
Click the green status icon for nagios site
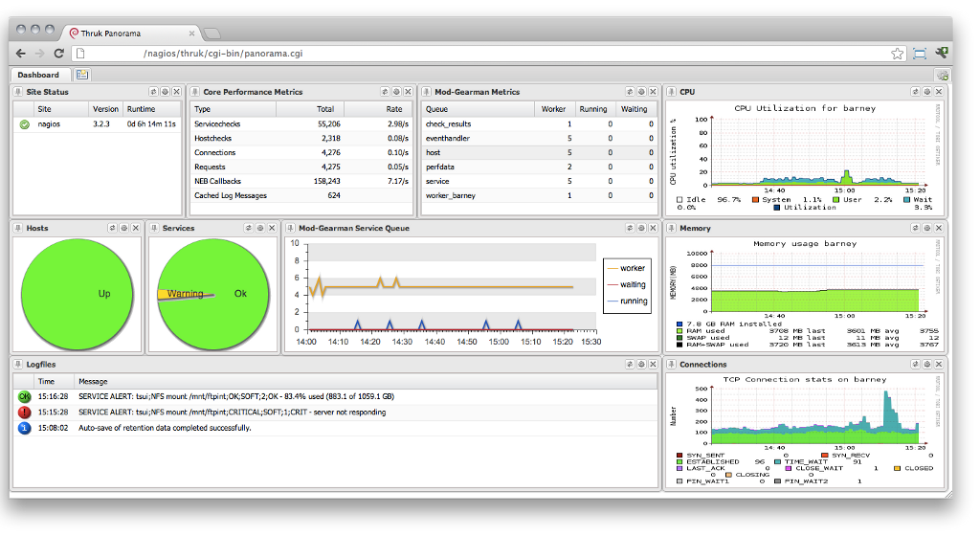pos(24,124)
